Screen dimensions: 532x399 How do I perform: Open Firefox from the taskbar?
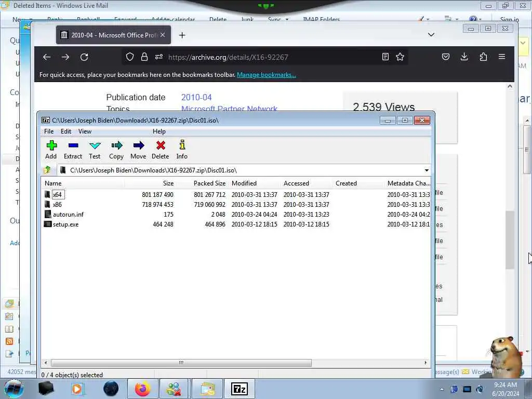142,389
